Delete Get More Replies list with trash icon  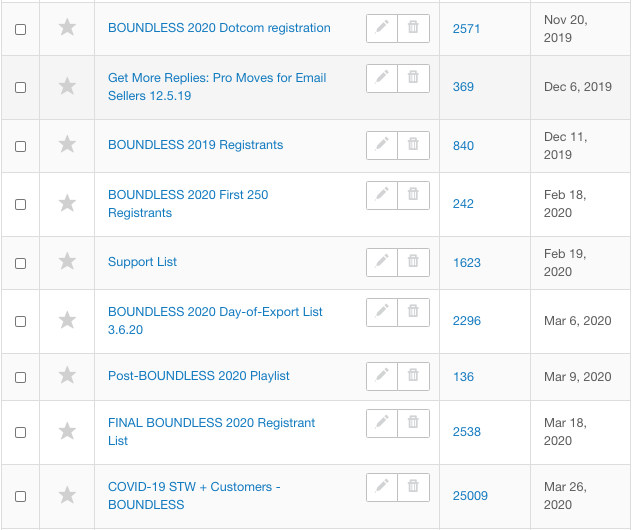tap(413, 78)
